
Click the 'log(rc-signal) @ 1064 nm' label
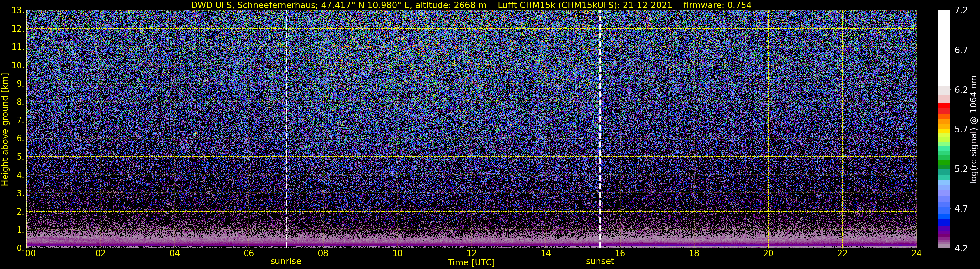[x=973, y=129]
